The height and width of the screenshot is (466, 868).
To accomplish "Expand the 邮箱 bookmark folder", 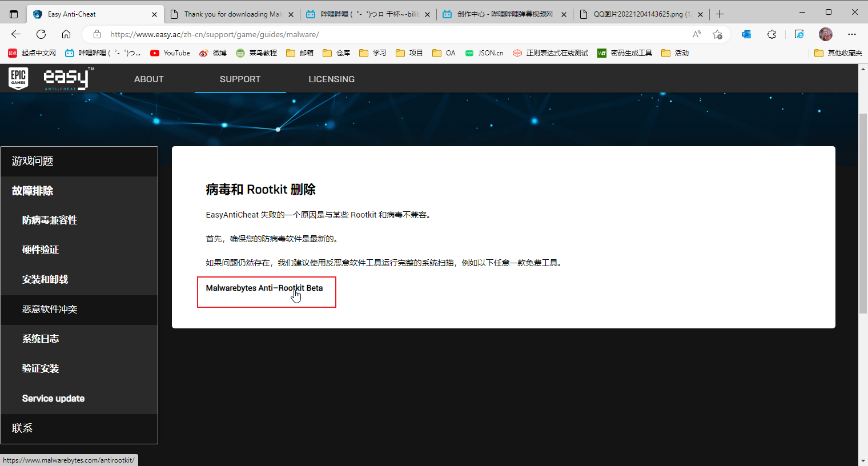I will (x=300, y=53).
